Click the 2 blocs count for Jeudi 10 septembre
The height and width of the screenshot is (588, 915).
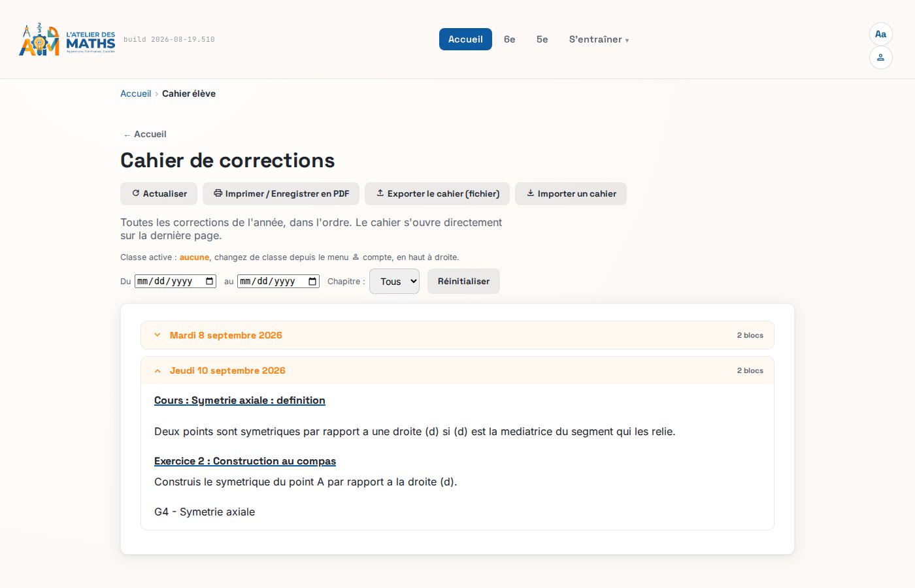(x=750, y=370)
